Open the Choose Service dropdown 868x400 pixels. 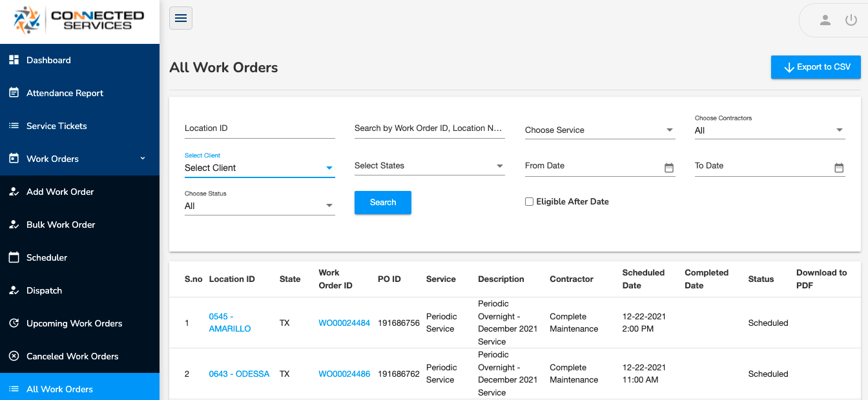(x=599, y=130)
